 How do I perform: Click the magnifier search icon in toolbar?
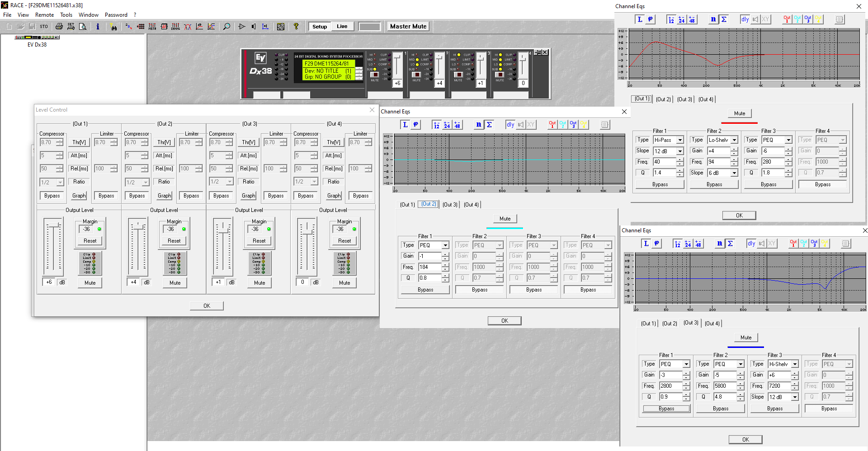click(226, 27)
